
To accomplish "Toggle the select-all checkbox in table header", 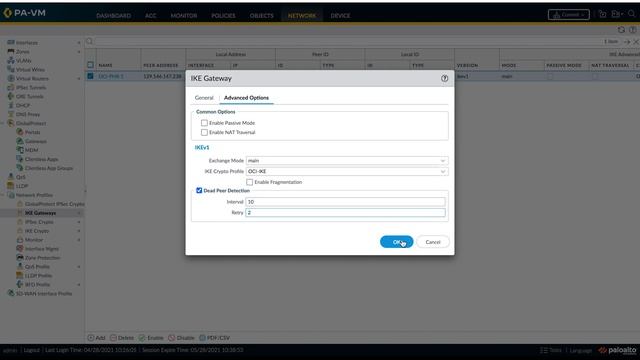I will [91, 65].
